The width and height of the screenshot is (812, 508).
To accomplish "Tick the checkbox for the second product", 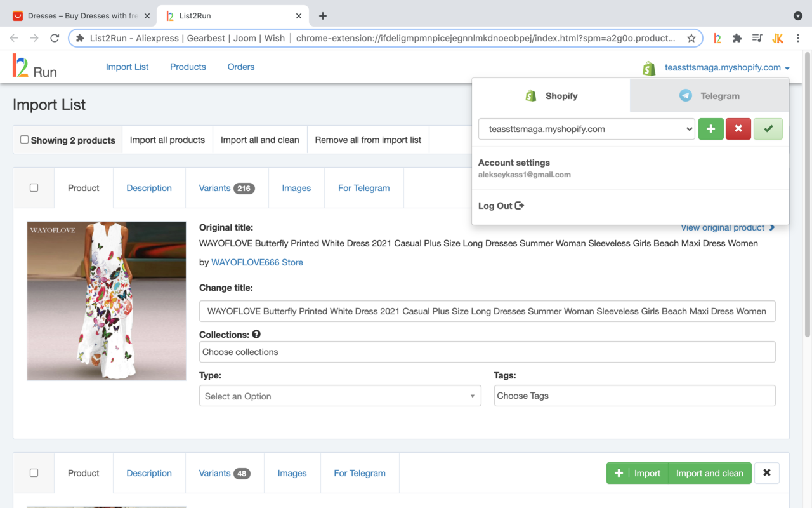I will click(34, 472).
